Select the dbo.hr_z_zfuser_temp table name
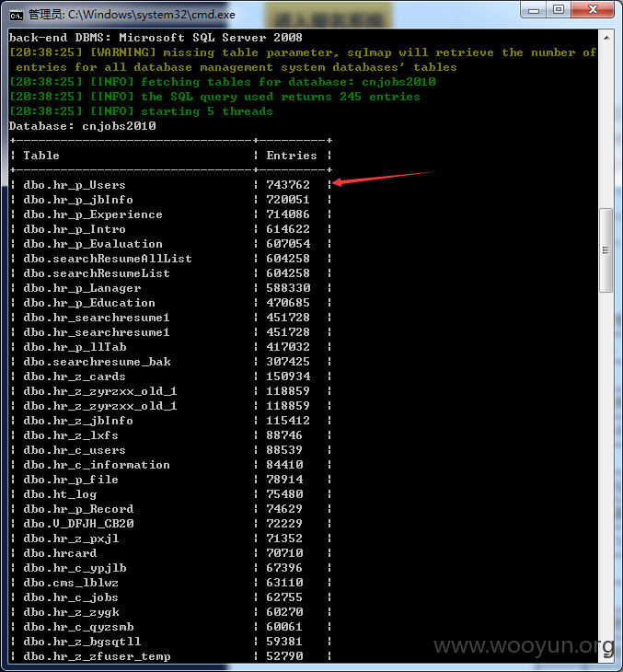 tap(97, 656)
